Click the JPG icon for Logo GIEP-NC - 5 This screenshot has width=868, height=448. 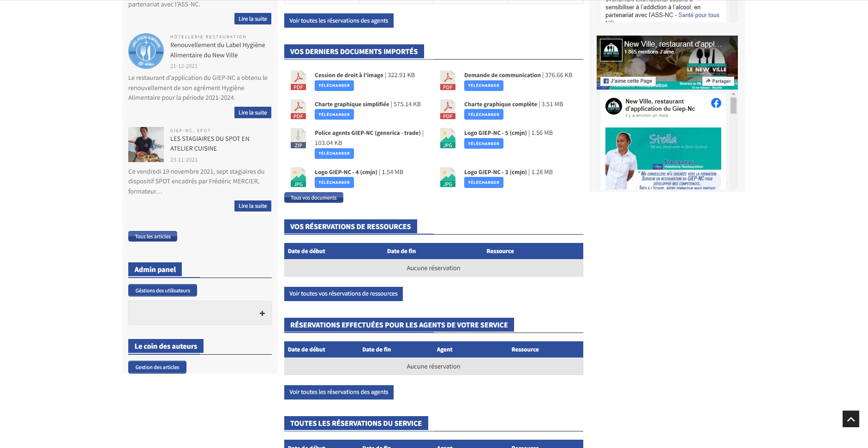[448, 138]
